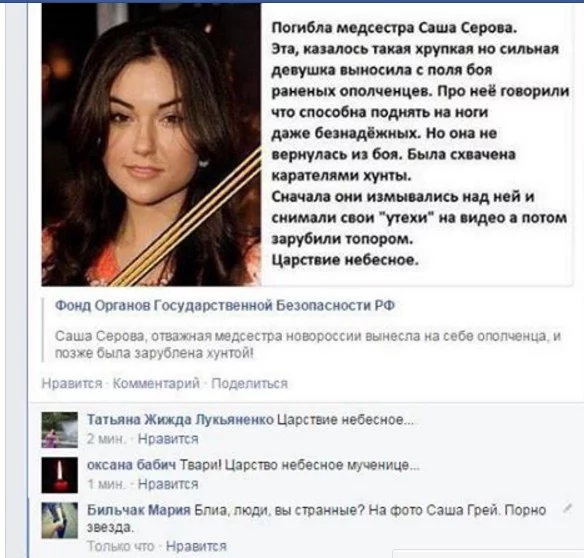584x558 pixels.
Task: Click the '1 мин.' comment timestamp
Action: coord(106,484)
